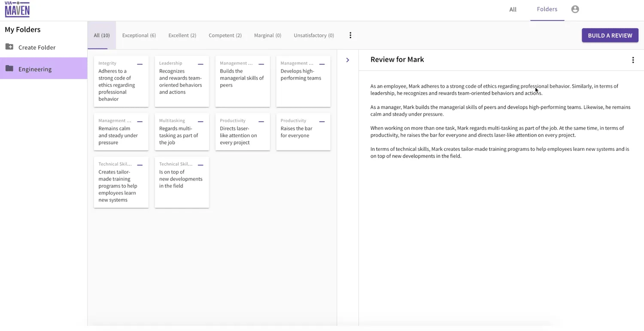The width and height of the screenshot is (644, 331).
Task: Select the Create Folder icon
Action: 9,47
